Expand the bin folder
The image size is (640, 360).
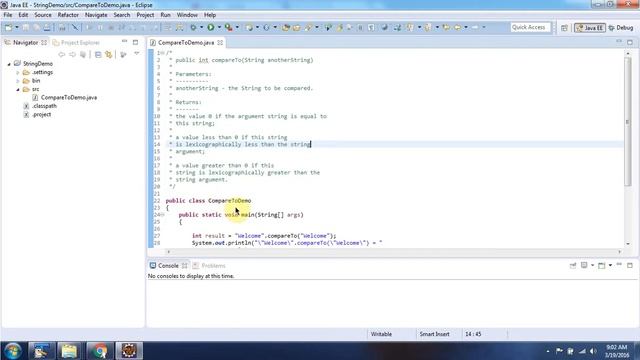pos(18,81)
